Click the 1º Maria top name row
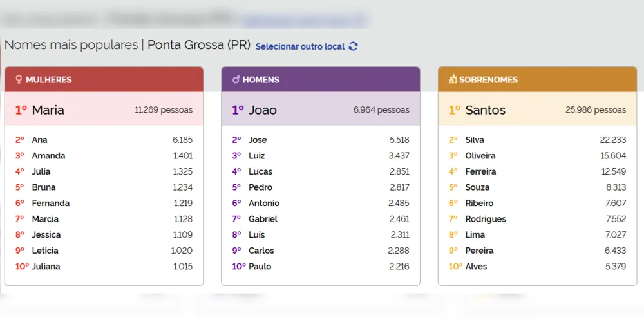The width and height of the screenshot is (644, 322). [104, 109]
